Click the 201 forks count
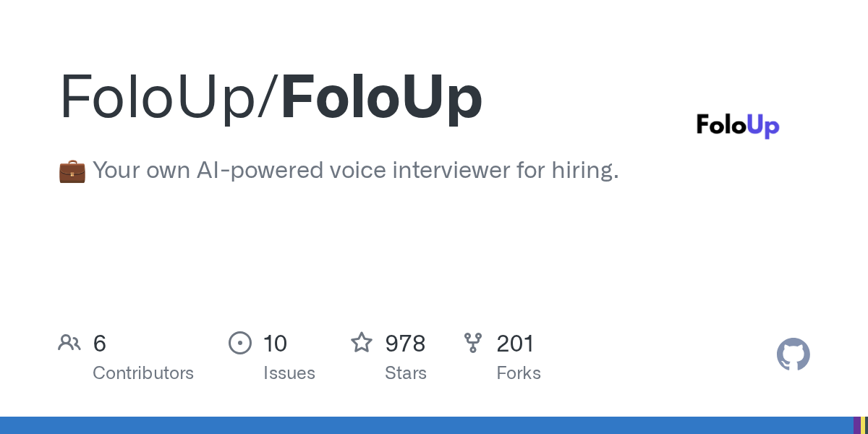 (x=515, y=343)
